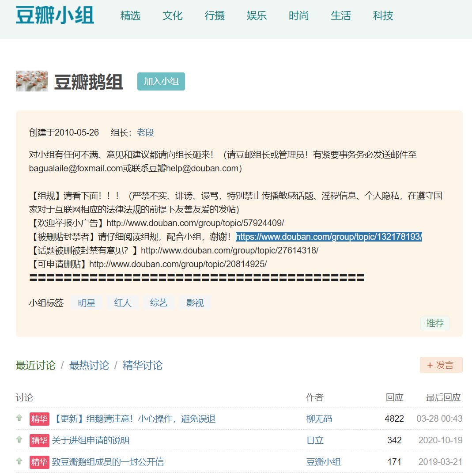Open topic 【更新】组鹅请注意！小心操作，避免误退
Viewport: 472px width, 476px height.
pos(134,419)
